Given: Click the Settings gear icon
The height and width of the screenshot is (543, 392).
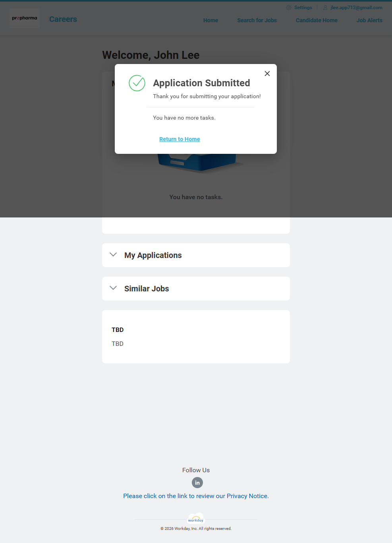Looking at the screenshot, I should click(289, 8).
